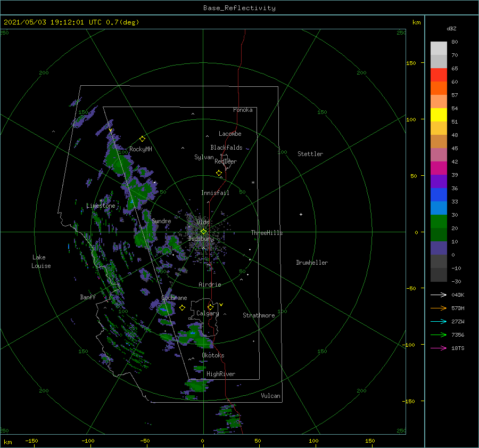Select the yellow diamond marker below RedDeer
The width and height of the screenshot is (479, 448).
[219, 173]
